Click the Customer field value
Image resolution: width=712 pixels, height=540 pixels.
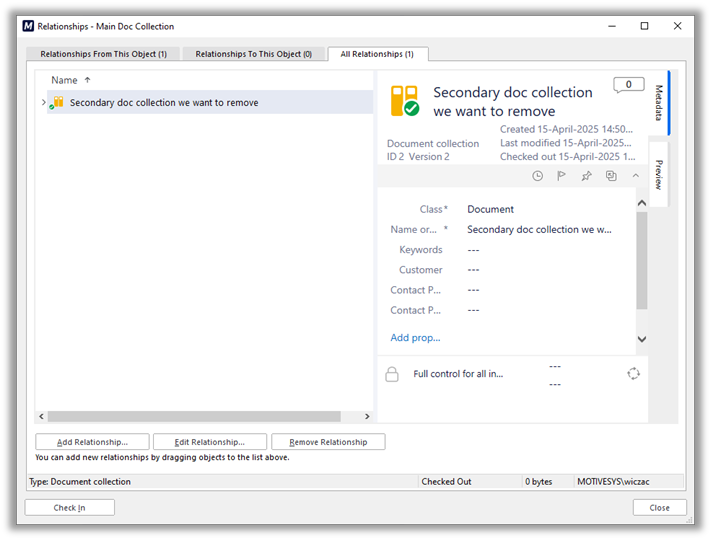473,270
